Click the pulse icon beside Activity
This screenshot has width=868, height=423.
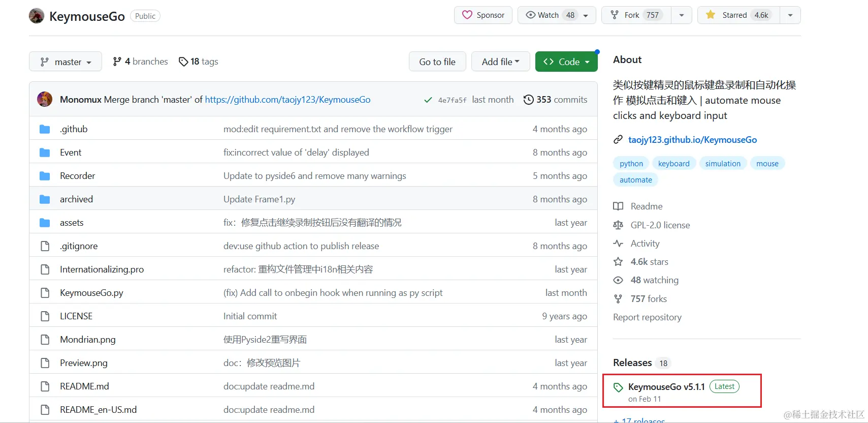coord(618,244)
